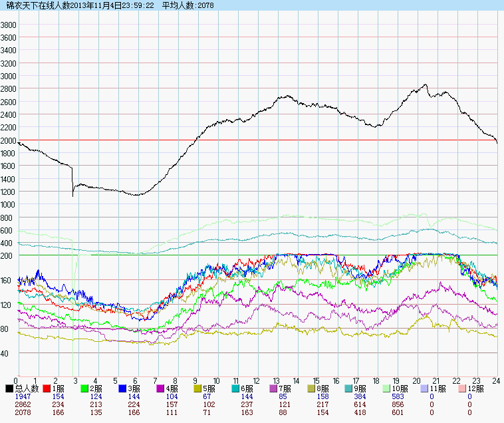Click the black 总人数 legend swatch
The height and width of the screenshot is (423, 504).
pyautogui.click(x=9, y=388)
